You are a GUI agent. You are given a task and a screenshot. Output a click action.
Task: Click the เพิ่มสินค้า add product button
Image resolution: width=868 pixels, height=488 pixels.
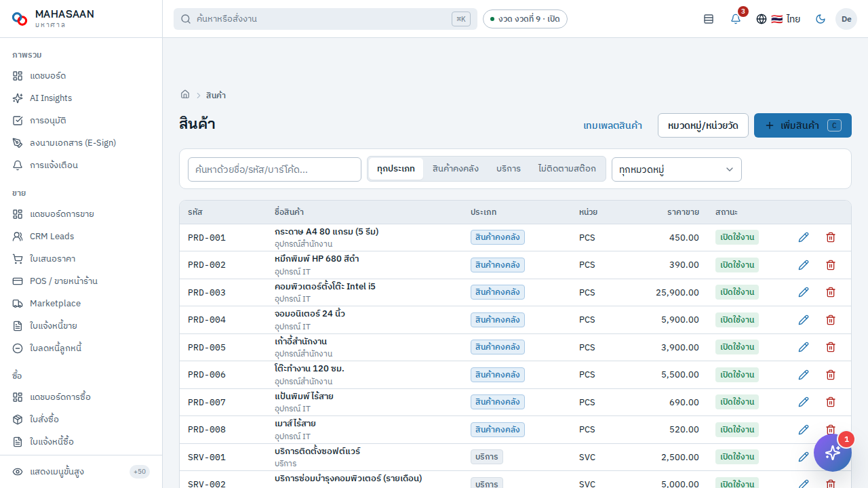click(803, 125)
